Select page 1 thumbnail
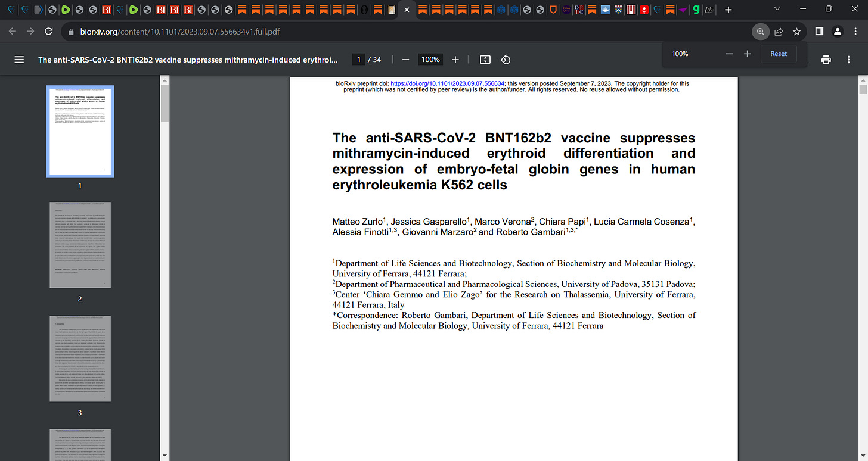Viewport: 868px width, 461px height. click(x=80, y=132)
